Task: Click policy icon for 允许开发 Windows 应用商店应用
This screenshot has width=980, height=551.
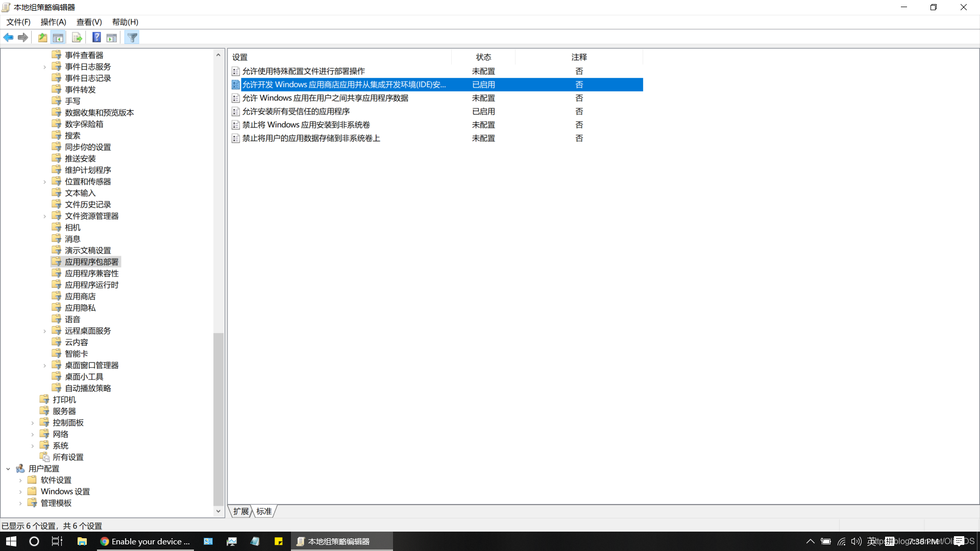Action: point(236,85)
